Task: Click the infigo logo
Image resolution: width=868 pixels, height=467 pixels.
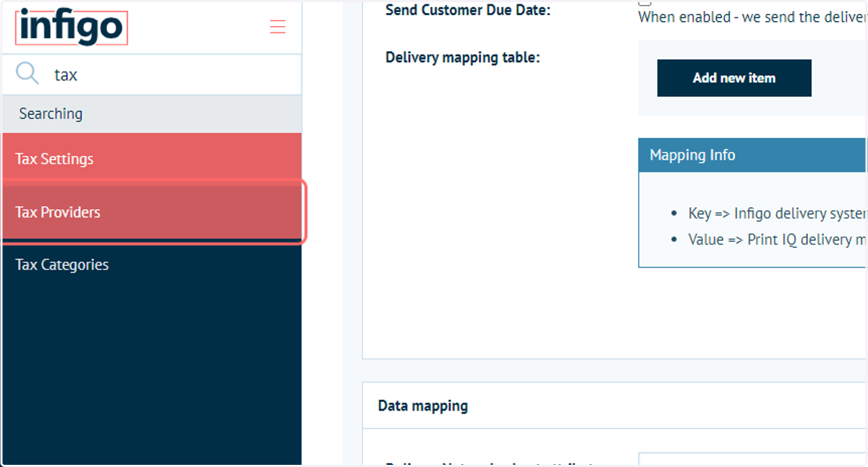Action: tap(71, 28)
